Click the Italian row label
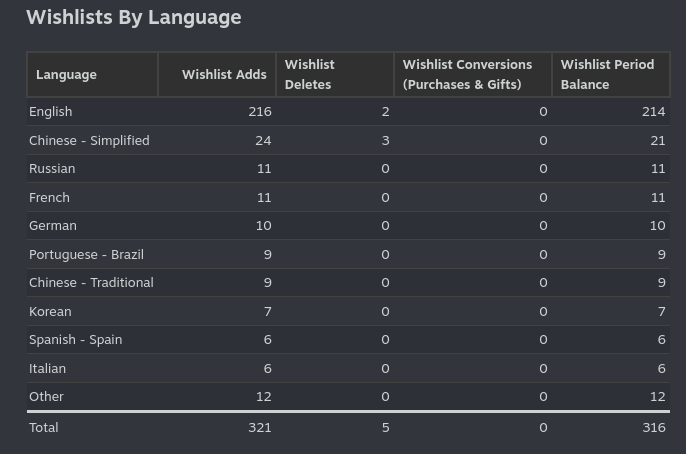 tap(47, 368)
